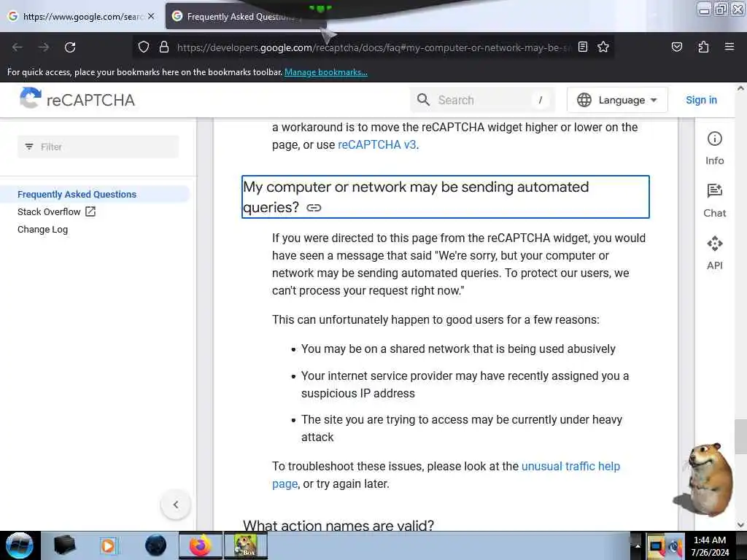747x560 pixels.
Task: Open Windows Start menu
Action: point(19,545)
